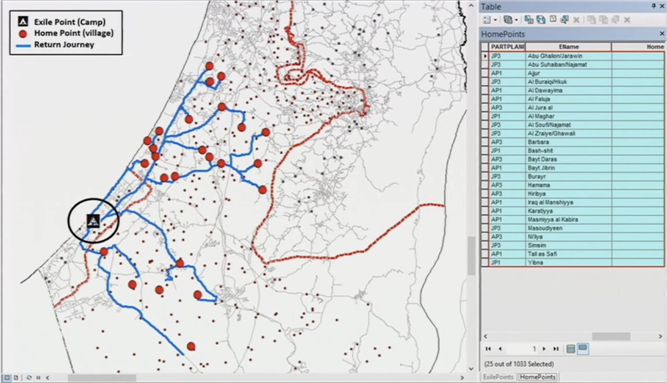Click the Switch Selection icon

541,20
